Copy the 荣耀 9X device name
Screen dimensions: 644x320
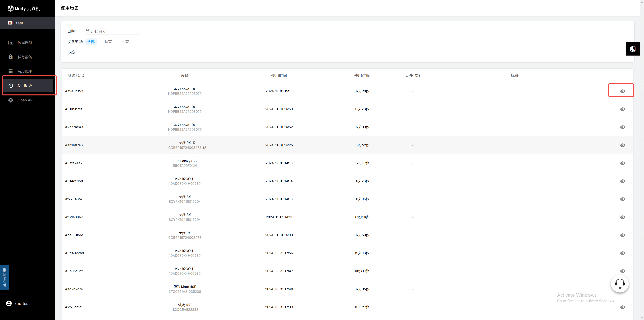[x=194, y=143]
